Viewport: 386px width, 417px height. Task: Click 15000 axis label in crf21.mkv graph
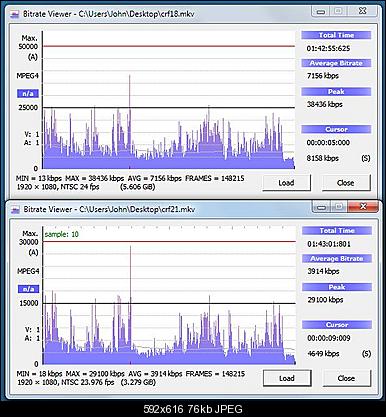point(29,303)
